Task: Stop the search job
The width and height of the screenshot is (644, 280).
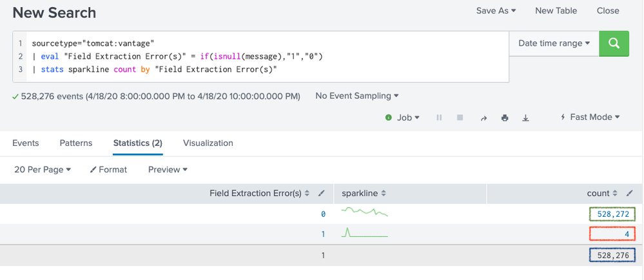Action: (460, 117)
